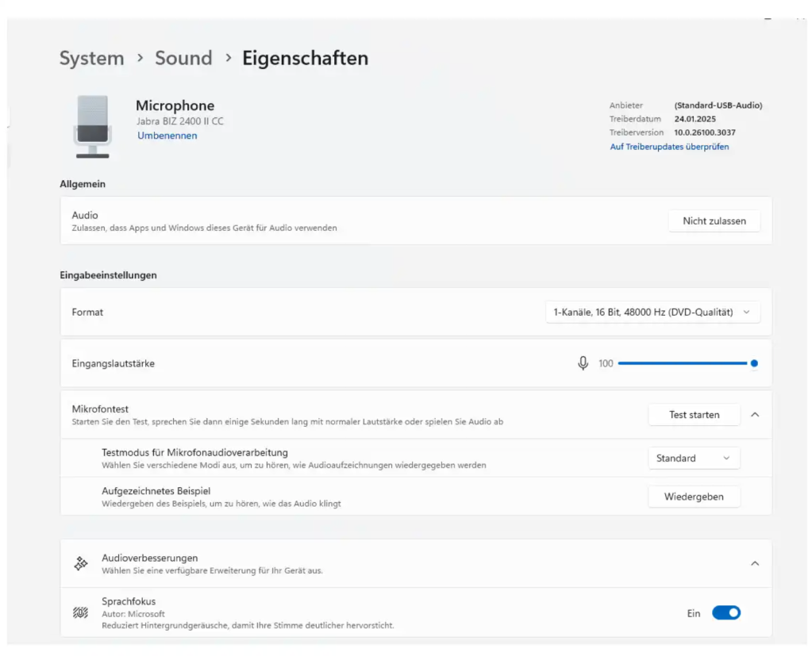
Task: Click the Jabra BIZ 2400 microphone device image
Action: (x=92, y=124)
